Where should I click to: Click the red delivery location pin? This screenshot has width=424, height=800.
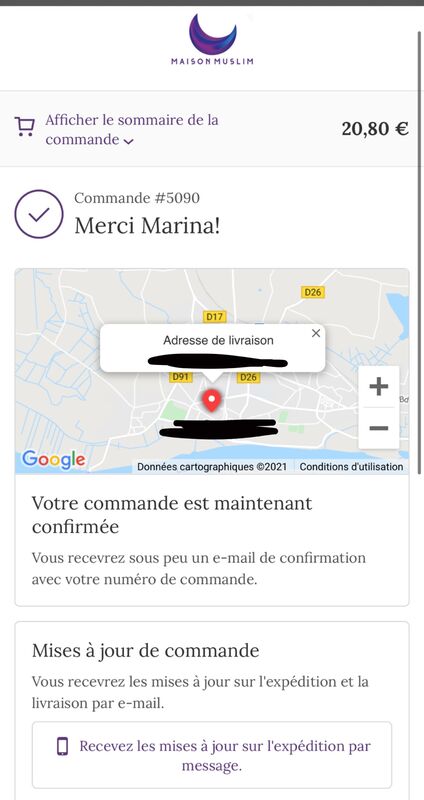(x=211, y=401)
